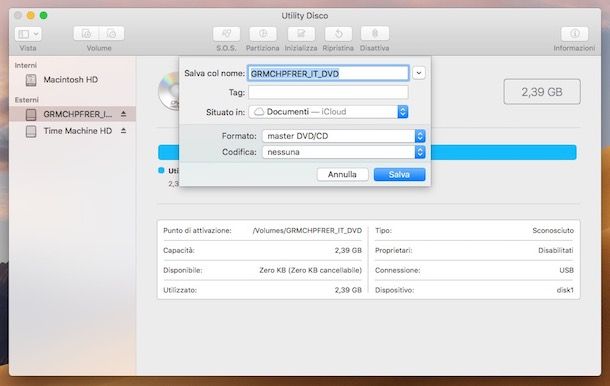
Task: Click Time Machine HD drive icon
Action: (x=31, y=131)
